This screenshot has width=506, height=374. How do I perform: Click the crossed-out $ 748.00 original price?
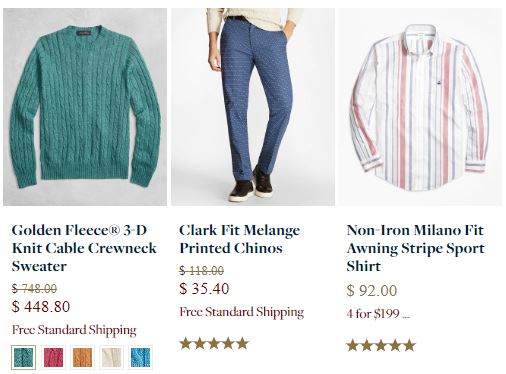tap(34, 289)
